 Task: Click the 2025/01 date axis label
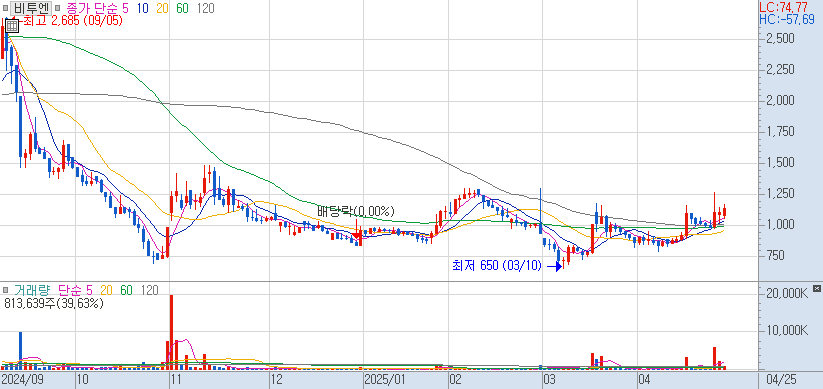pos(386,379)
